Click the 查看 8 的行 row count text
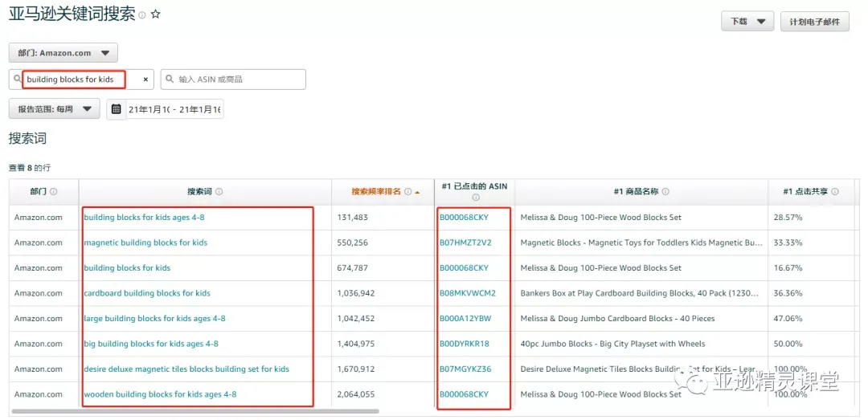The image size is (868, 420). click(x=30, y=168)
